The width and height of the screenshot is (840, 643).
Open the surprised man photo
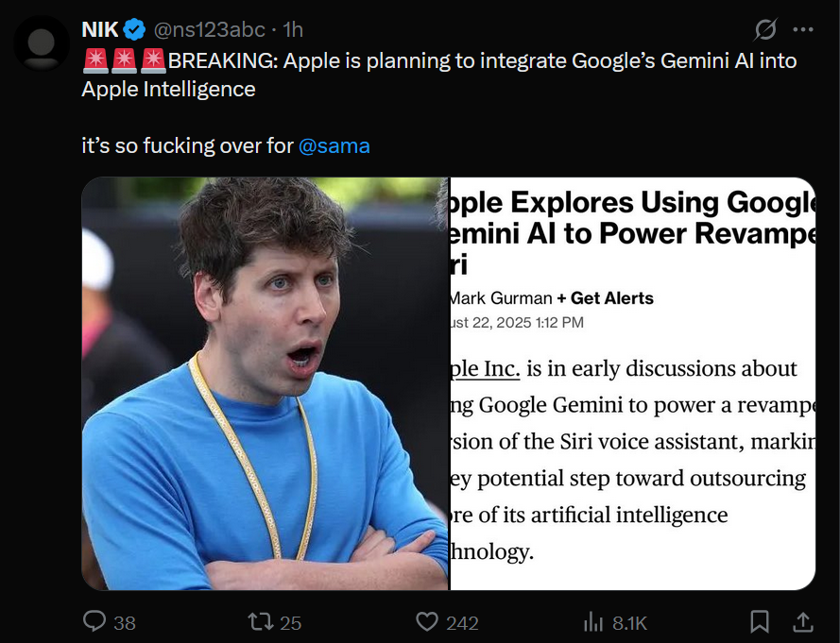(265, 382)
